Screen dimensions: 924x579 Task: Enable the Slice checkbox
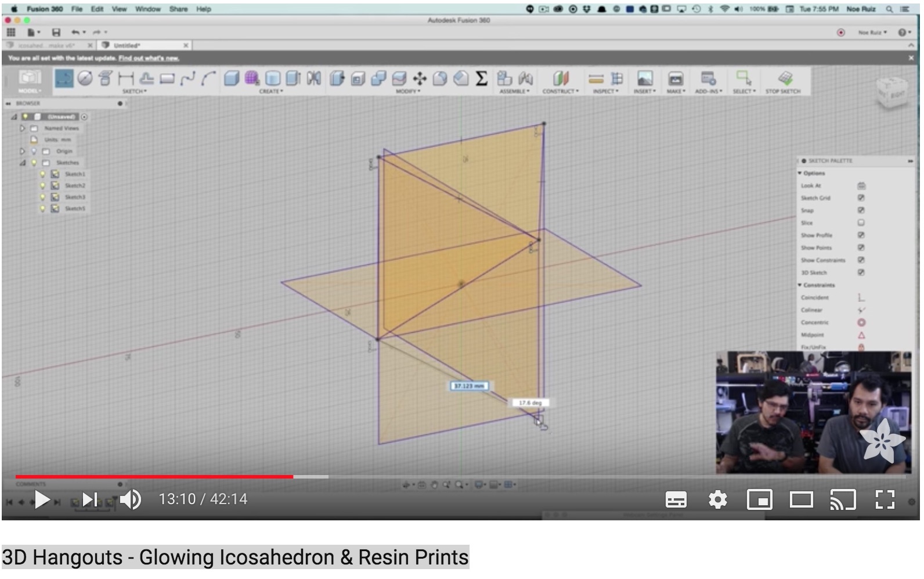click(x=861, y=223)
